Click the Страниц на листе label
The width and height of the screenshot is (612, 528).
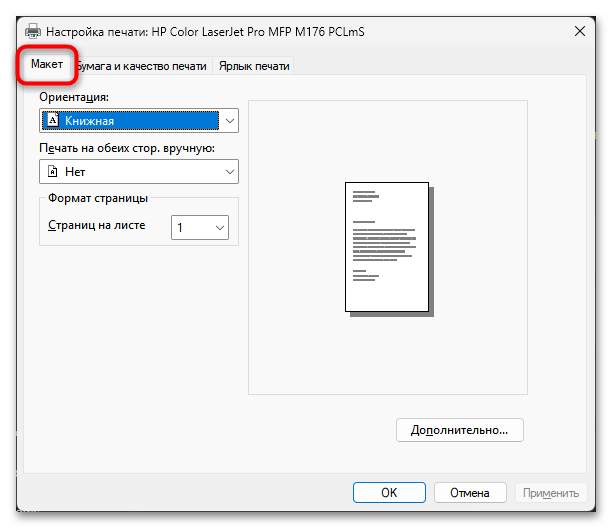96,225
